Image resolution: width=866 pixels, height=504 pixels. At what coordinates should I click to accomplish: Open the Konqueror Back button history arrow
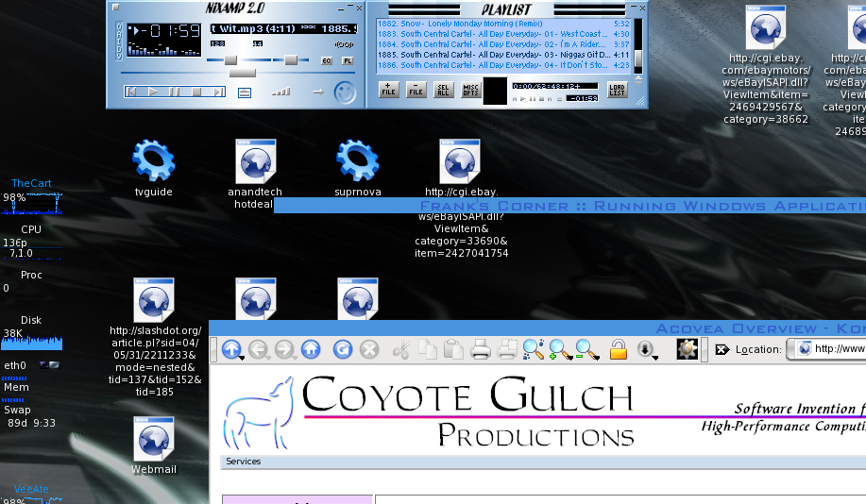click(x=268, y=359)
